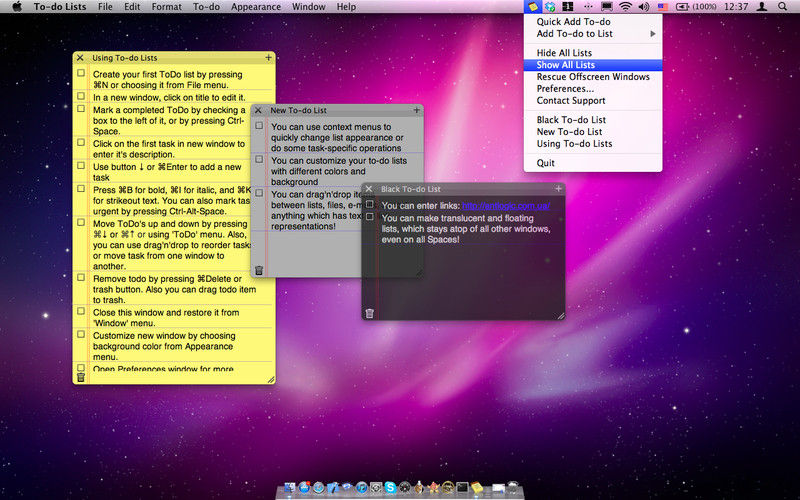Expand the Add To-do to List submenu arrow
800x500 pixels.
653,34
